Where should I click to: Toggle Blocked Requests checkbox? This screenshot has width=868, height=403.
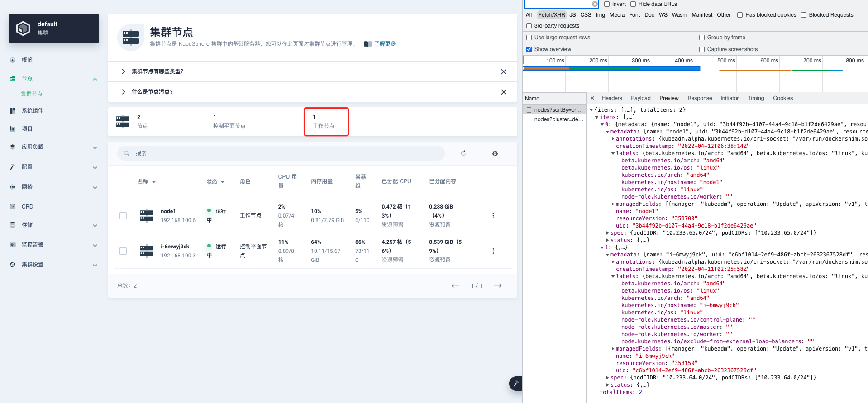click(x=804, y=15)
